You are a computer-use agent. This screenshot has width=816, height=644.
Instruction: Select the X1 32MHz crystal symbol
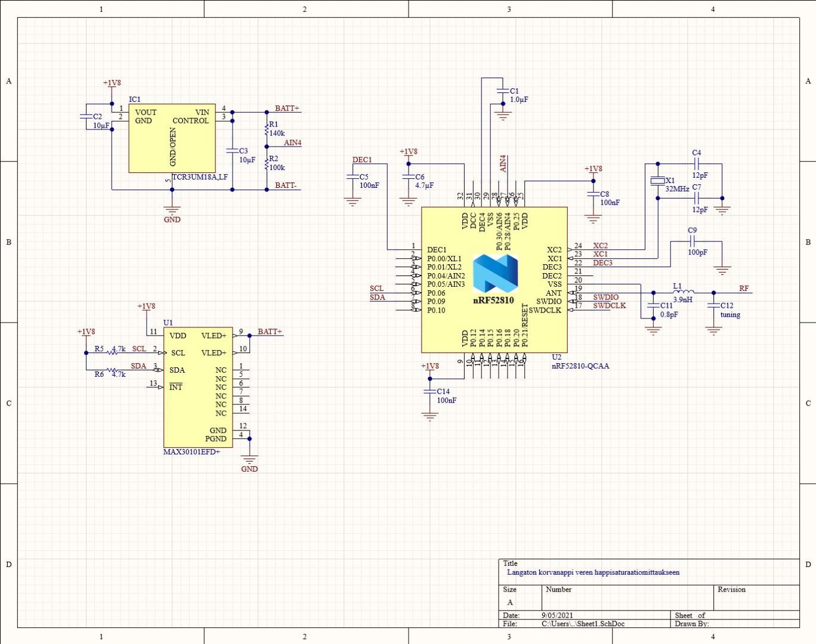(657, 181)
